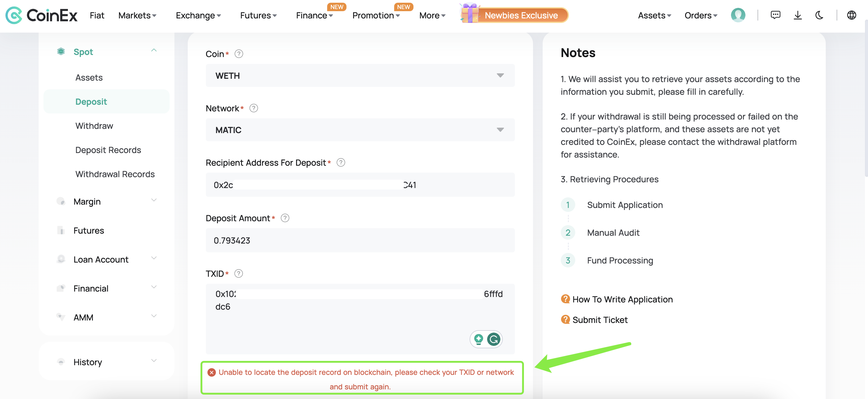Click the TXID help question icon
Screen dimensions: 868x399
coord(238,273)
